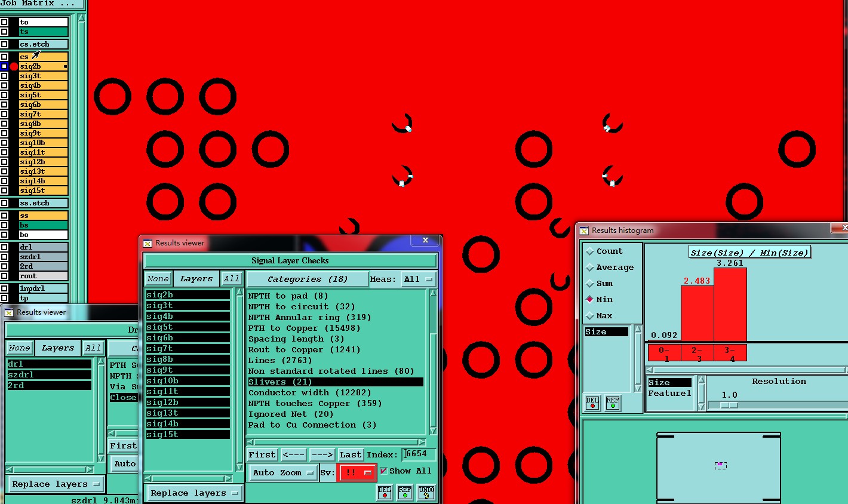Select PTH to Copper (15498) category
The image size is (848, 504).
click(x=305, y=328)
